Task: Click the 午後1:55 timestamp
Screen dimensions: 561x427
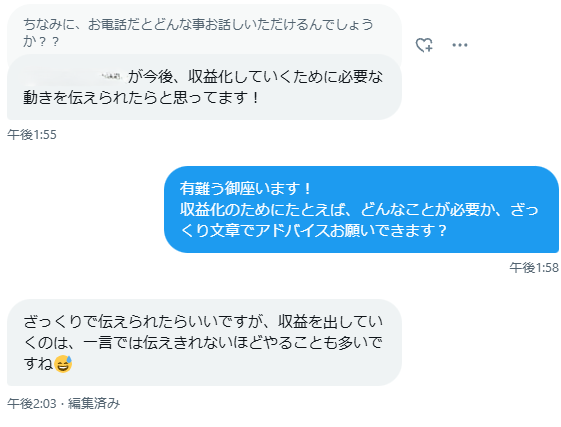Action: point(32,135)
